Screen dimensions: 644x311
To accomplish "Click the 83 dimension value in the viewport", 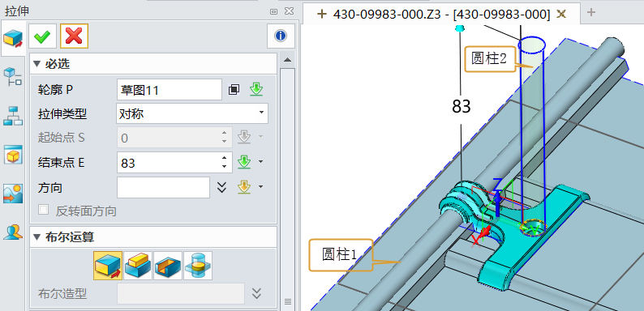I will click(x=462, y=107).
